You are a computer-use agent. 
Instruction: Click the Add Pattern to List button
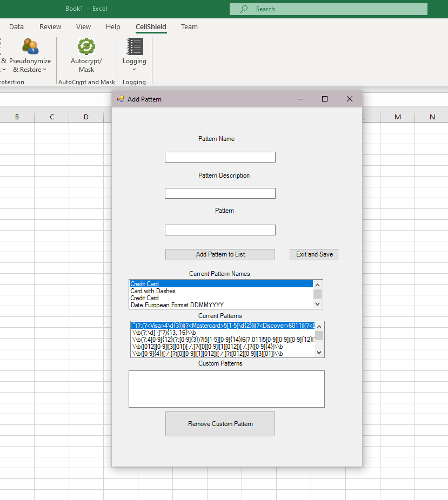click(220, 254)
